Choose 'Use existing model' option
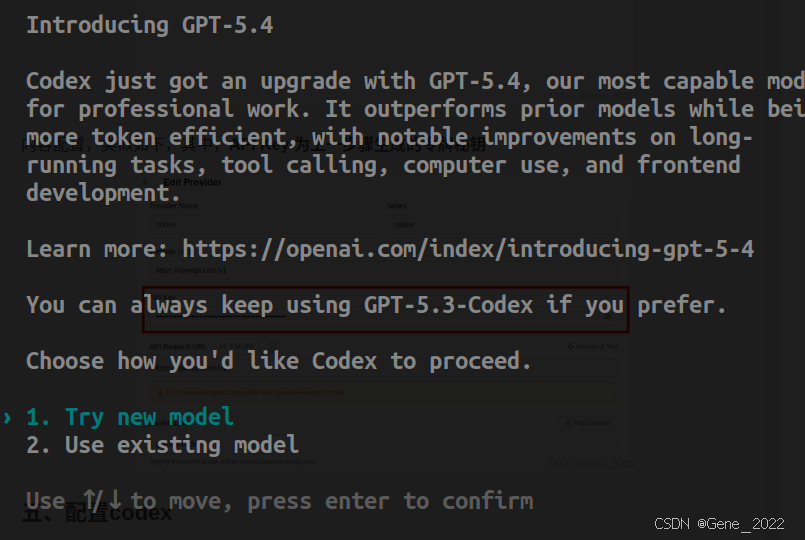The width and height of the screenshot is (805, 540). (x=162, y=445)
